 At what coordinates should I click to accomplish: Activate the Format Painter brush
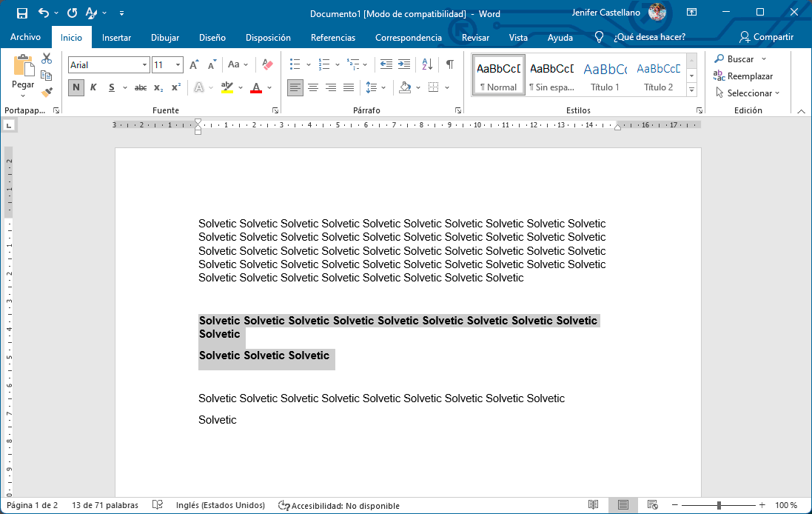[47, 93]
